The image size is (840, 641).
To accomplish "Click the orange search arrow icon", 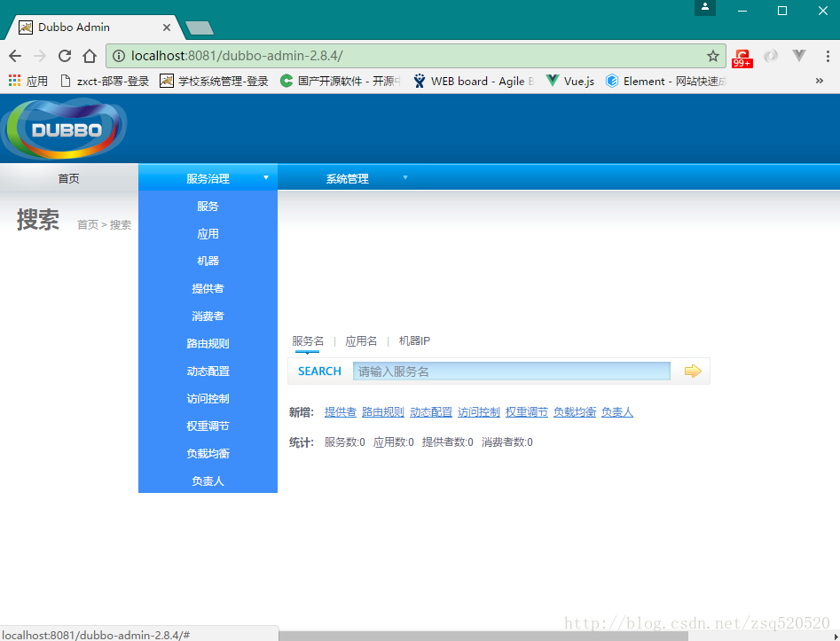I will pyautogui.click(x=691, y=371).
